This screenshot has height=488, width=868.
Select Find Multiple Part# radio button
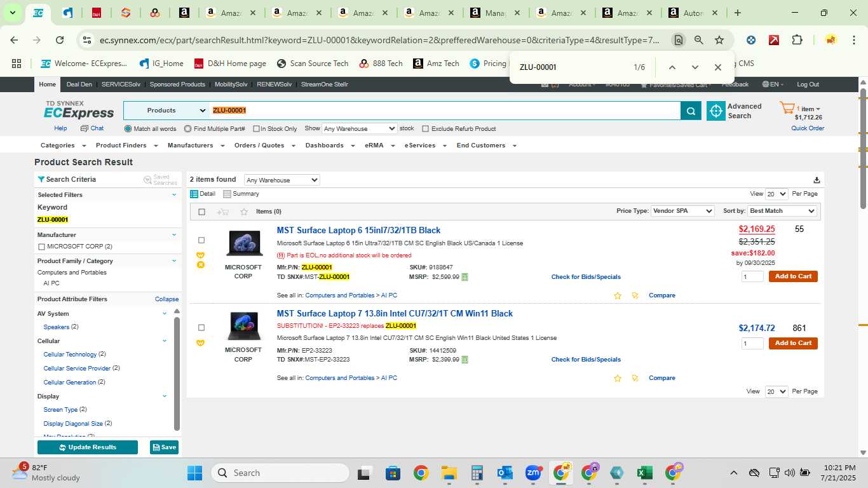pos(187,129)
